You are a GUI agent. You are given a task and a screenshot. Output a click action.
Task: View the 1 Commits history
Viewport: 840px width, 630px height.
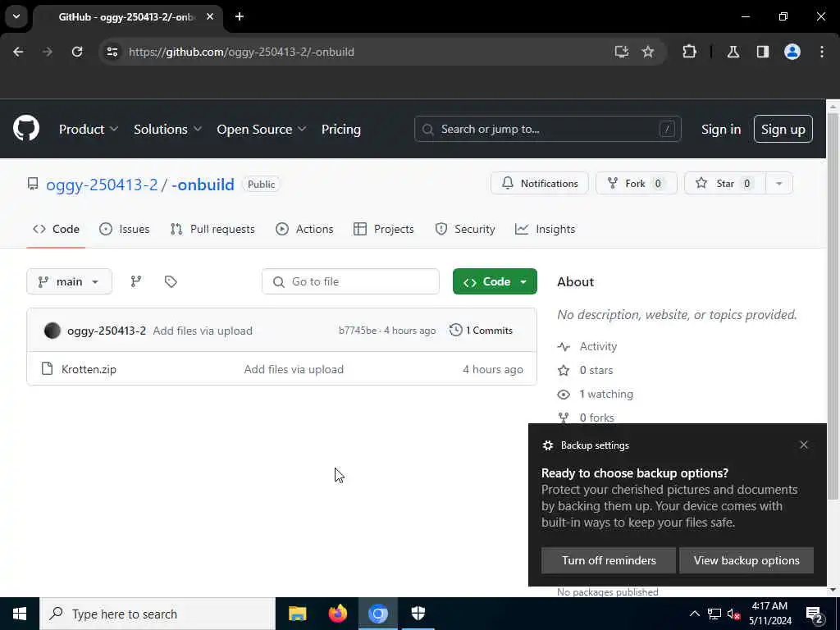481,330
